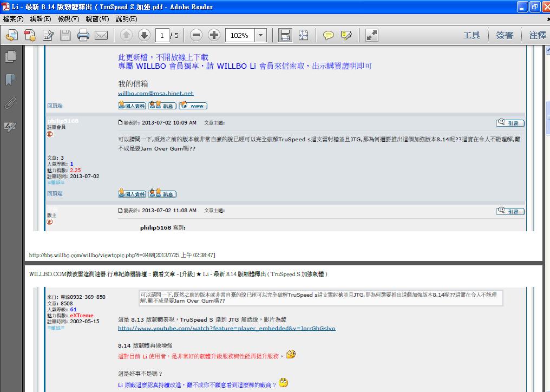Zoom out with the minus button
550x392 pixels.
[x=197, y=36]
